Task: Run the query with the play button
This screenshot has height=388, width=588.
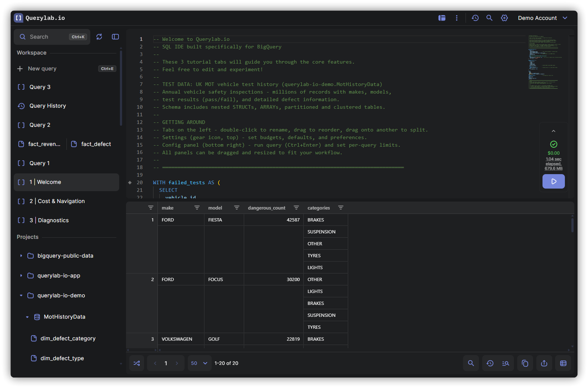Action: [553, 181]
